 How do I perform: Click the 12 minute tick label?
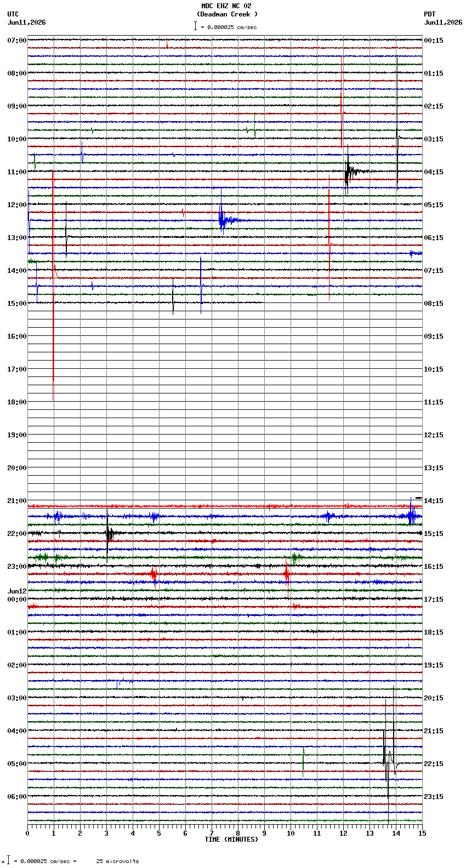[343, 833]
